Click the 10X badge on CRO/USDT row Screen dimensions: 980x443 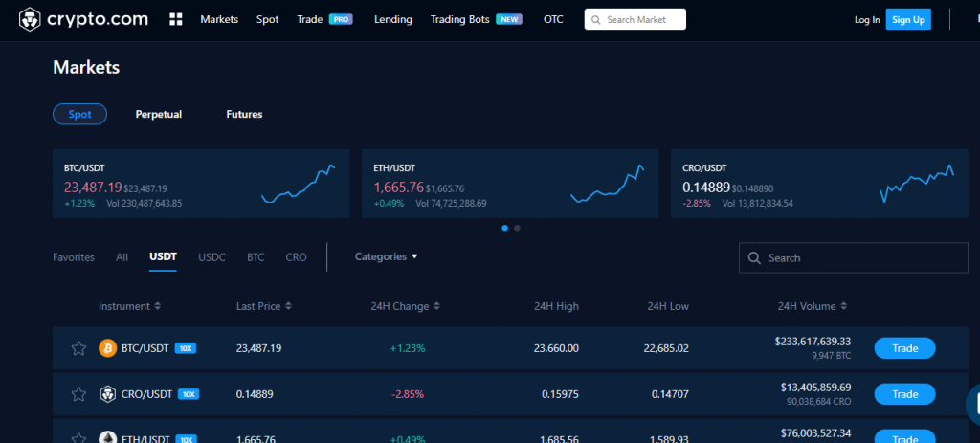coord(189,394)
